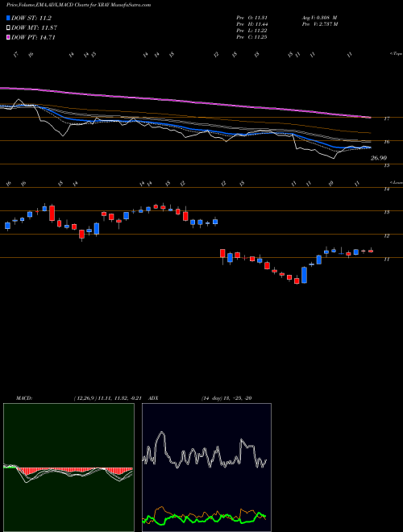Image resolution: width=403 pixels, height=532 pixels.
Task: Click the large blue candlestick at the price bottom
Action: tap(305, 275)
